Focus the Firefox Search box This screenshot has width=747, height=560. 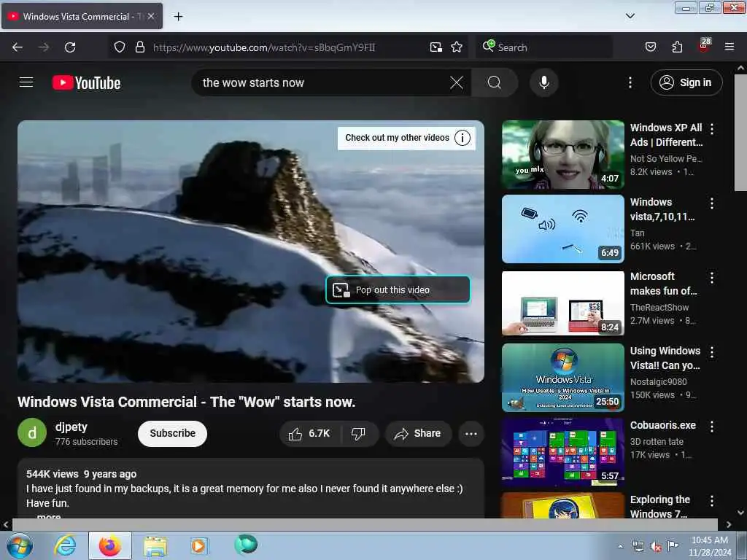544,47
